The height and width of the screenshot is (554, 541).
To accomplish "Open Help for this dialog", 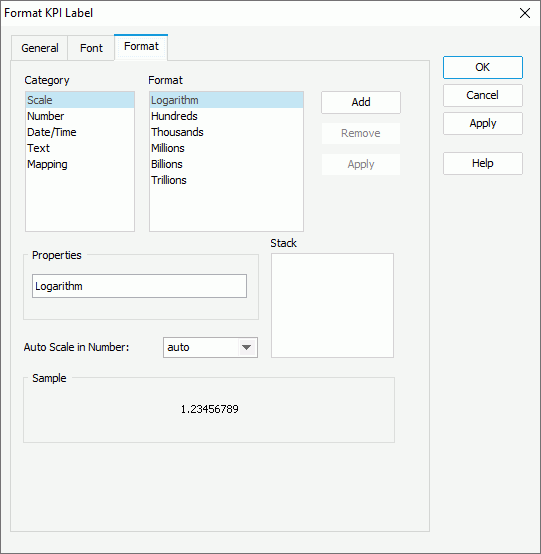I will point(483,163).
